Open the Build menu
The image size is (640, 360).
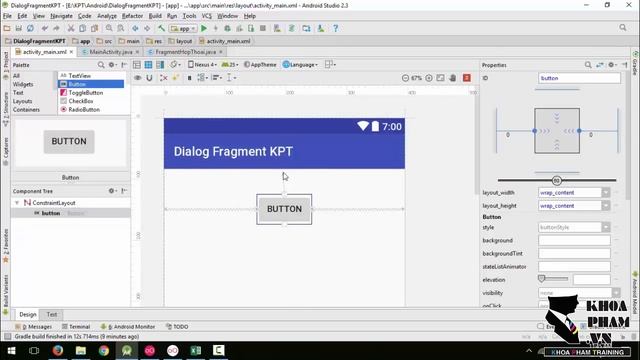(155, 16)
